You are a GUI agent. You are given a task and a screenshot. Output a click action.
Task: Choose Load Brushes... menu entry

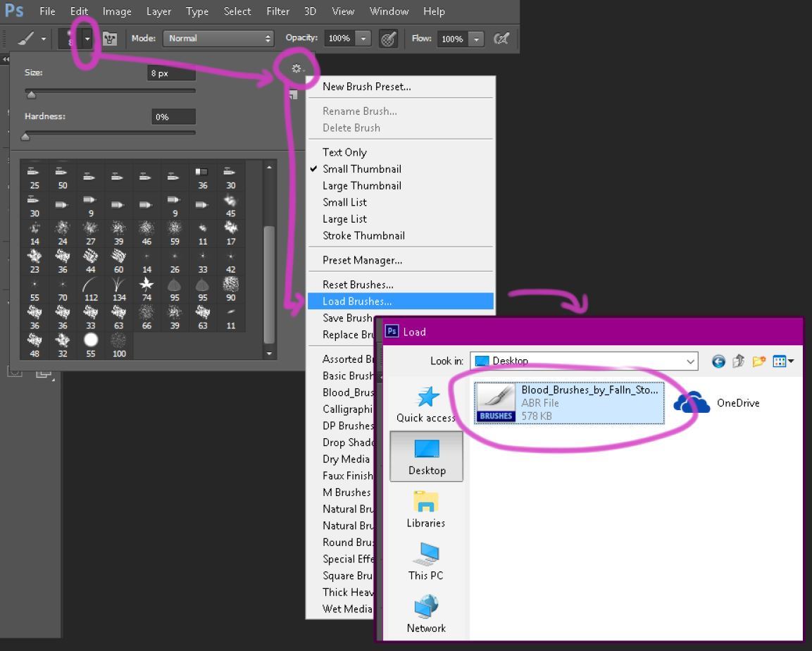(400, 301)
